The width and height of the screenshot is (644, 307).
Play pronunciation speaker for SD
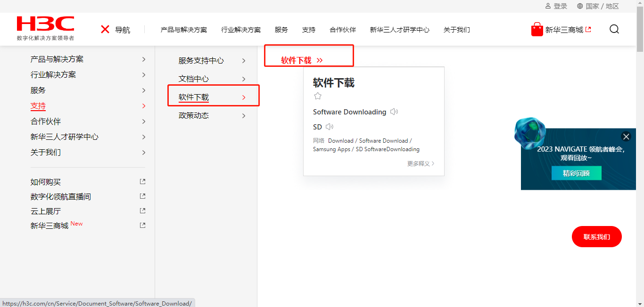pos(330,127)
